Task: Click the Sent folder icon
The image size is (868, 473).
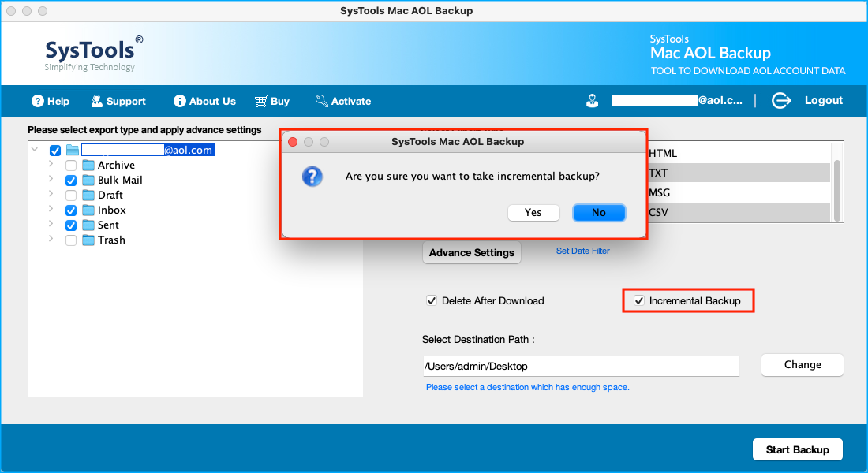Action: tap(88, 225)
